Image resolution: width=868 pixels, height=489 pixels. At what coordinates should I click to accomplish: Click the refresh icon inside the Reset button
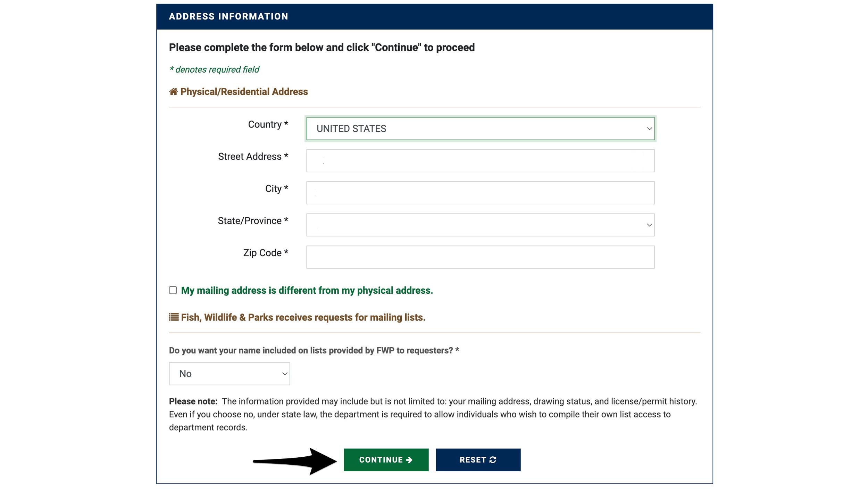[493, 459]
